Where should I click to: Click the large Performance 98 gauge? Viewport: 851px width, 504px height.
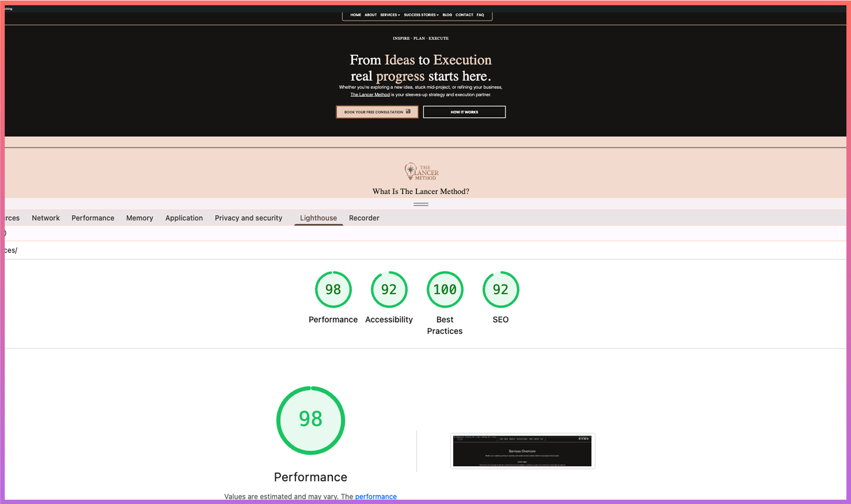coord(311,420)
